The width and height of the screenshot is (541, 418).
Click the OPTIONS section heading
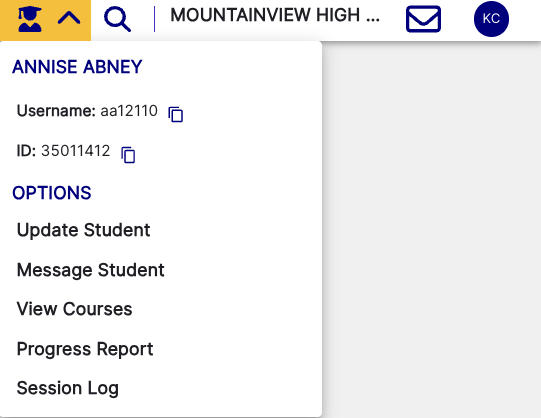52,193
